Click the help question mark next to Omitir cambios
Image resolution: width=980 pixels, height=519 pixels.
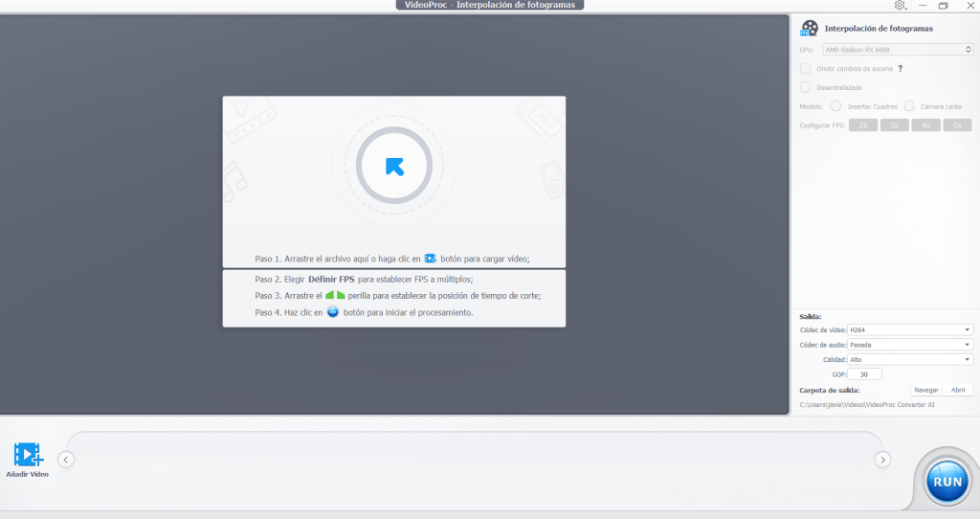(x=900, y=69)
